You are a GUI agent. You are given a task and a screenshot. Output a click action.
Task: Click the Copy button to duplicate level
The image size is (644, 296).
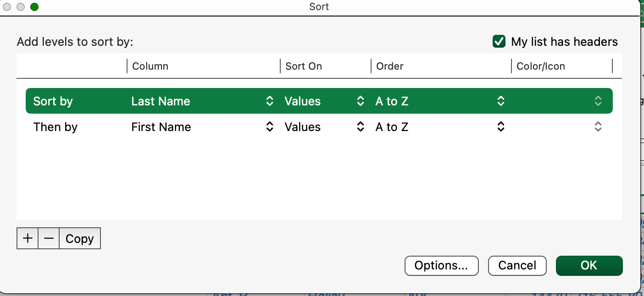tap(79, 238)
